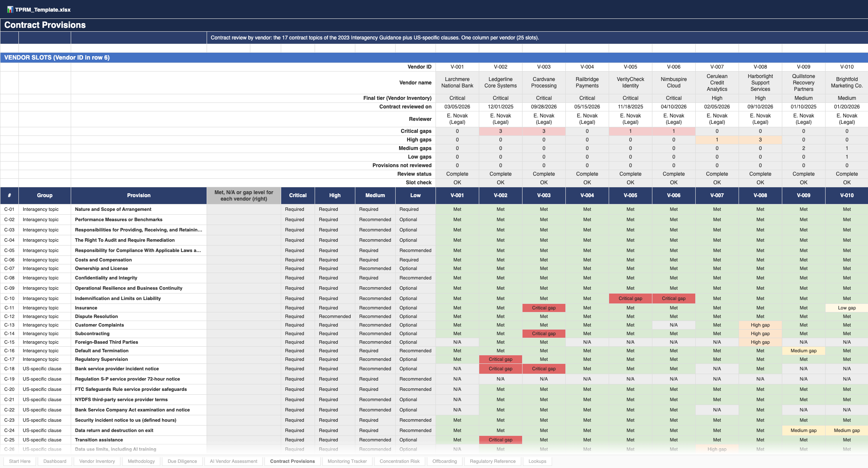Switch to the Lookups tab
The image size is (868, 468).
click(x=538, y=461)
